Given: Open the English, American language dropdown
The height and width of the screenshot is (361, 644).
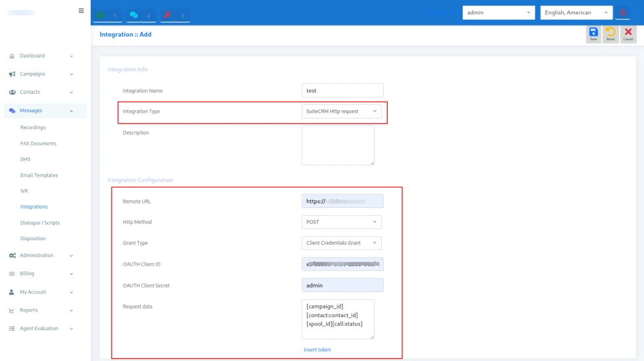Looking at the screenshot, I should [x=576, y=12].
